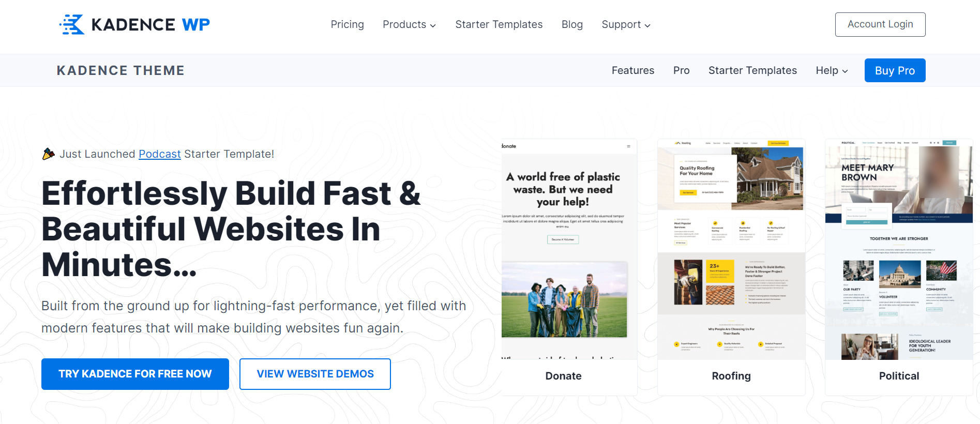Open Starter Templates in top navigation
The height and width of the screenshot is (424, 980).
499,24
